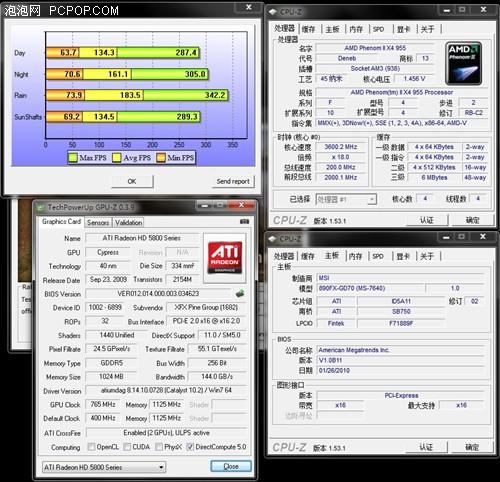
Task: Click the GPU-Z title bar app icon
Action: (41, 207)
